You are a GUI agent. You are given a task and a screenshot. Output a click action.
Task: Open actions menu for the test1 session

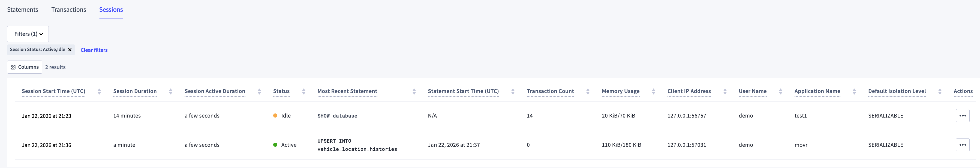click(x=962, y=116)
